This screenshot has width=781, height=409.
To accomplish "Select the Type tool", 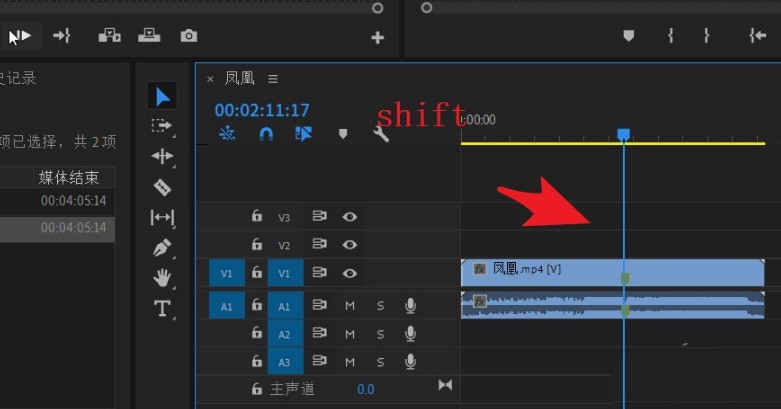I will point(162,309).
